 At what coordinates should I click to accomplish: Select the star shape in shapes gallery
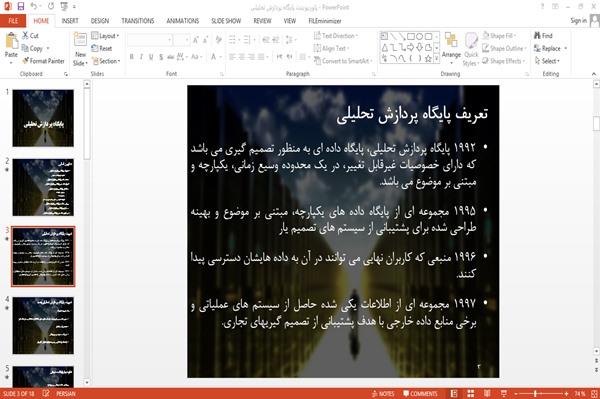(x=428, y=58)
